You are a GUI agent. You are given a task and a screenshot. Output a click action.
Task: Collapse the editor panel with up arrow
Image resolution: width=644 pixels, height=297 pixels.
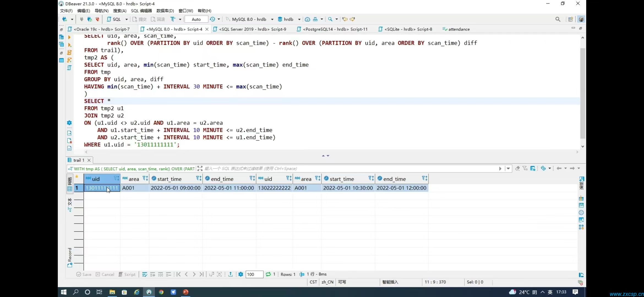[323, 156]
